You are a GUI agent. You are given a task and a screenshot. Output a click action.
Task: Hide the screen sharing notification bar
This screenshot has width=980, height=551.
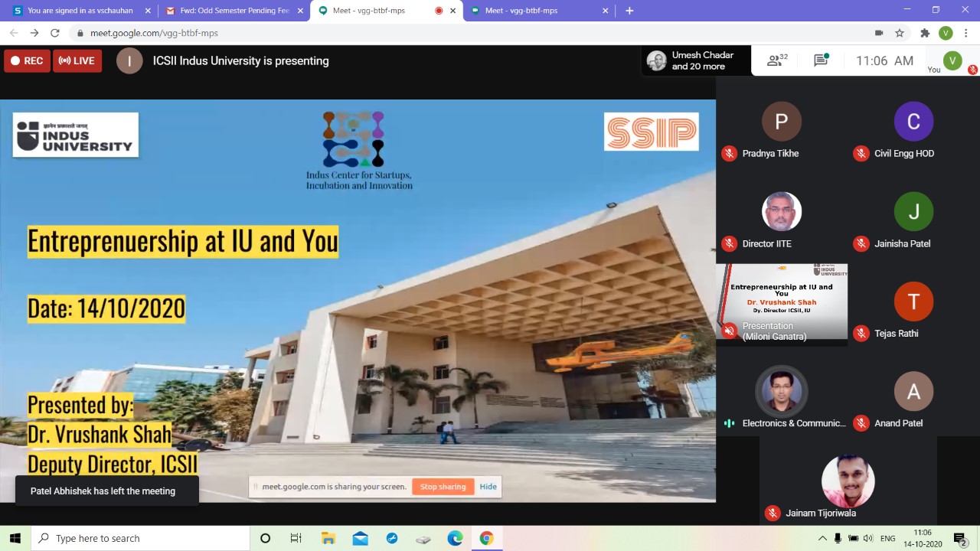tap(488, 487)
